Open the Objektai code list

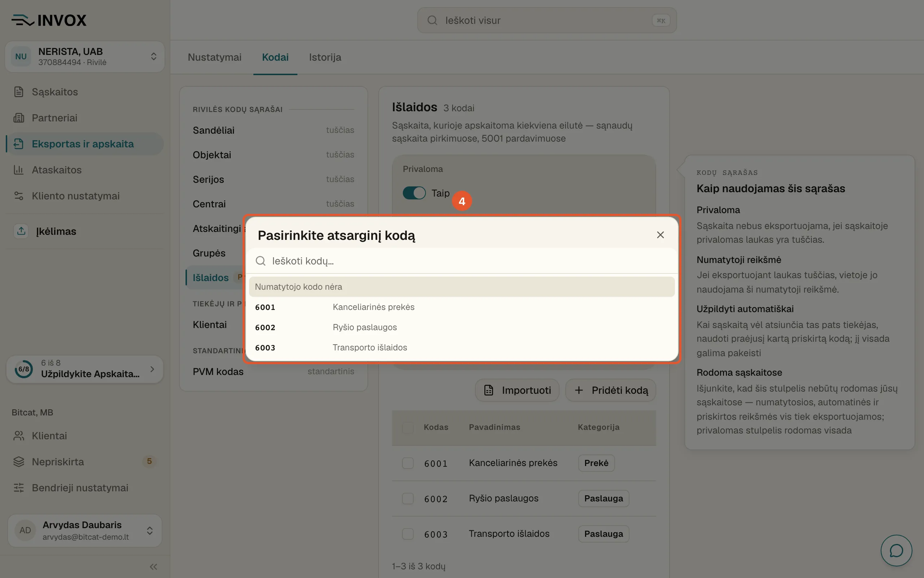click(273, 155)
